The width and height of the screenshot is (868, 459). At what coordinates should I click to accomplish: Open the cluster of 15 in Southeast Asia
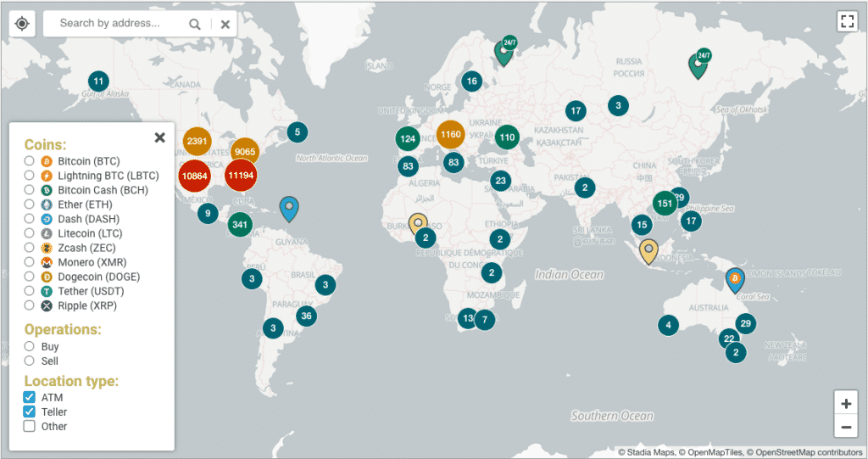click(642, 225)
